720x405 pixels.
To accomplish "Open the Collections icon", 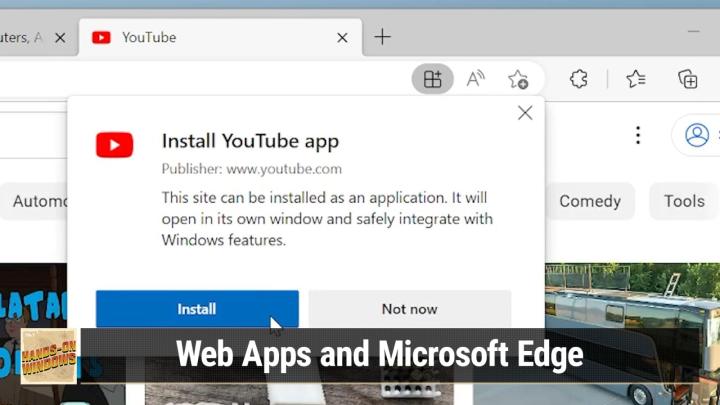I will (688, 79).
